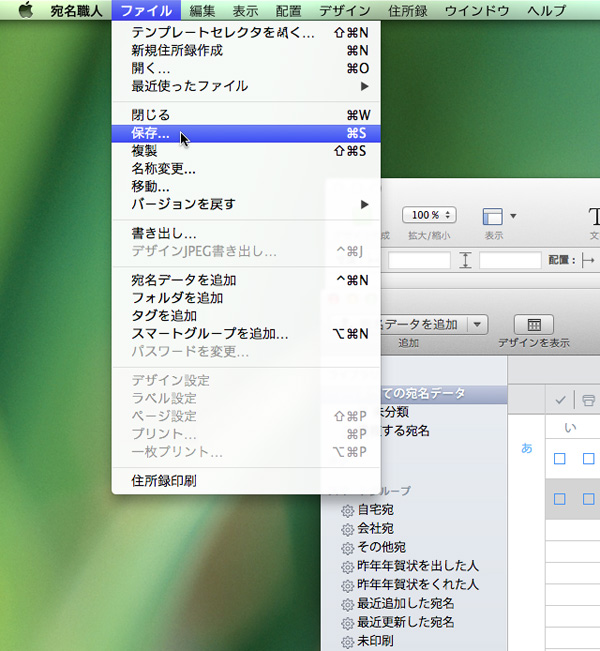The image size is (600, 651).
Task: Click the デザインを表示 table icon button
Action: (533, 324)
